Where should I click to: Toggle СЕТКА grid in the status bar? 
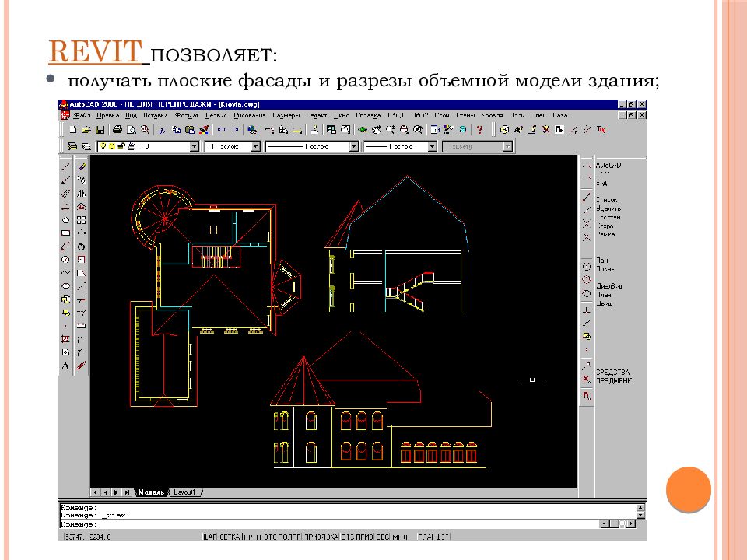point(230,537)
